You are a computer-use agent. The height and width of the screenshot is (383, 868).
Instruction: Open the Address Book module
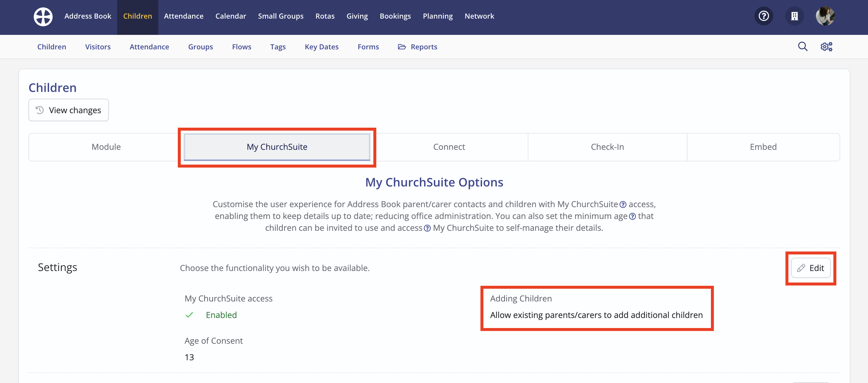[88, 16]
